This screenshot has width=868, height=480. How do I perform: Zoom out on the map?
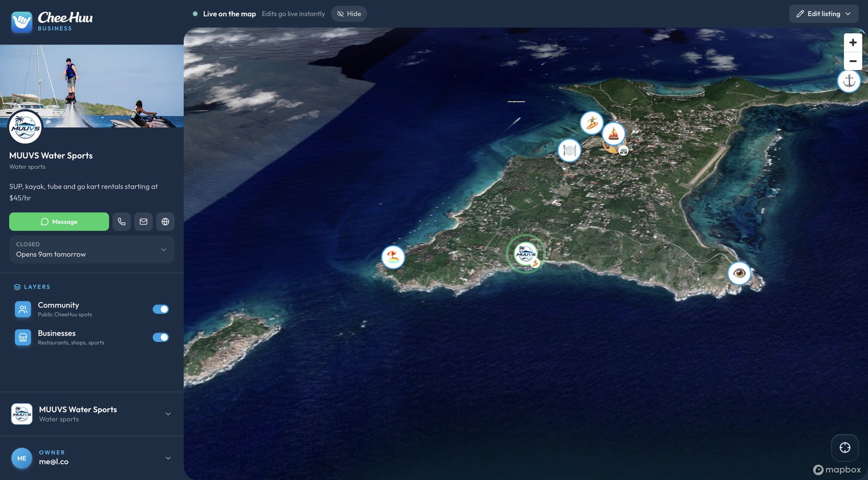coord(853,61)
